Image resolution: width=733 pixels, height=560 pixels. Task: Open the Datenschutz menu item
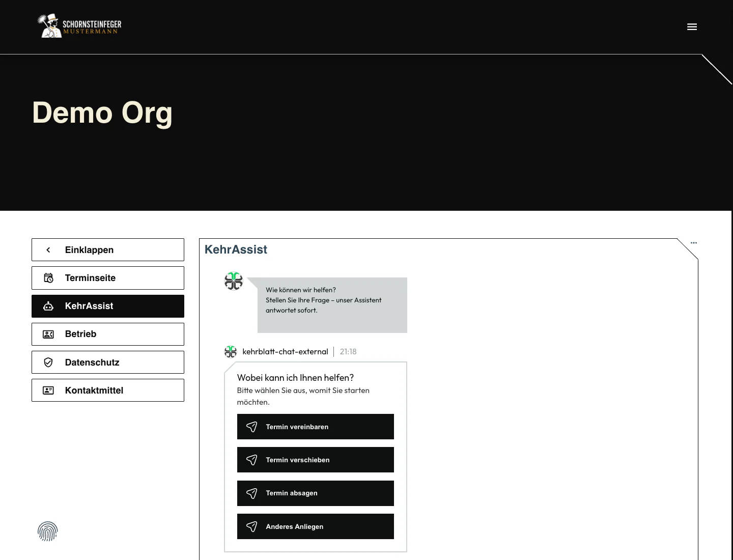point(108,362)
